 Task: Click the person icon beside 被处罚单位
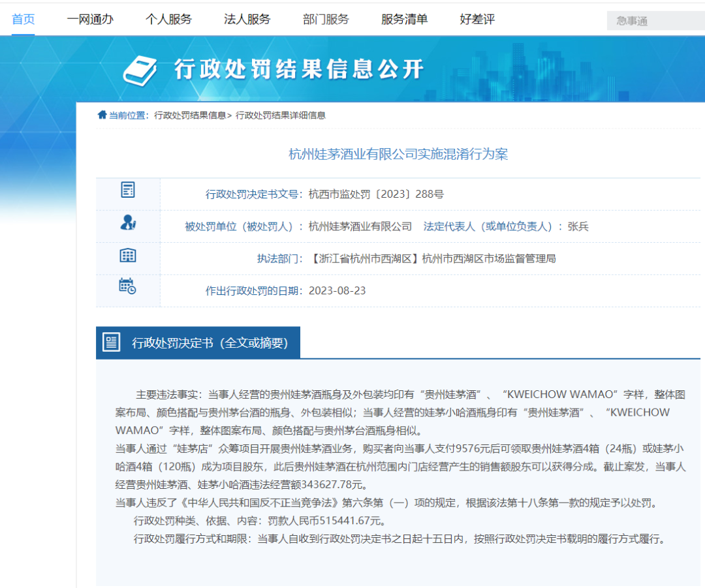pyautogui.click(x=128, y=223)
